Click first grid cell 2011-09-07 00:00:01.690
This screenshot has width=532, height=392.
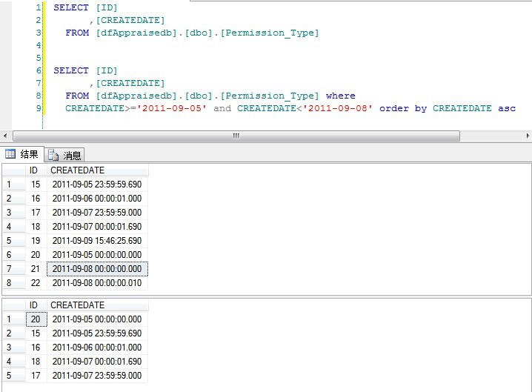pyautogui.click(x=97, y=227)
